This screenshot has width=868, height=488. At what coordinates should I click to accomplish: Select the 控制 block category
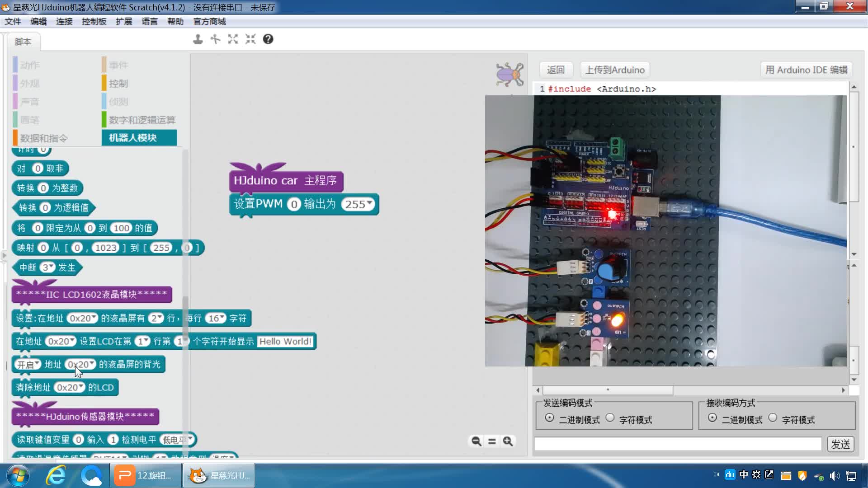pos(118,84)
